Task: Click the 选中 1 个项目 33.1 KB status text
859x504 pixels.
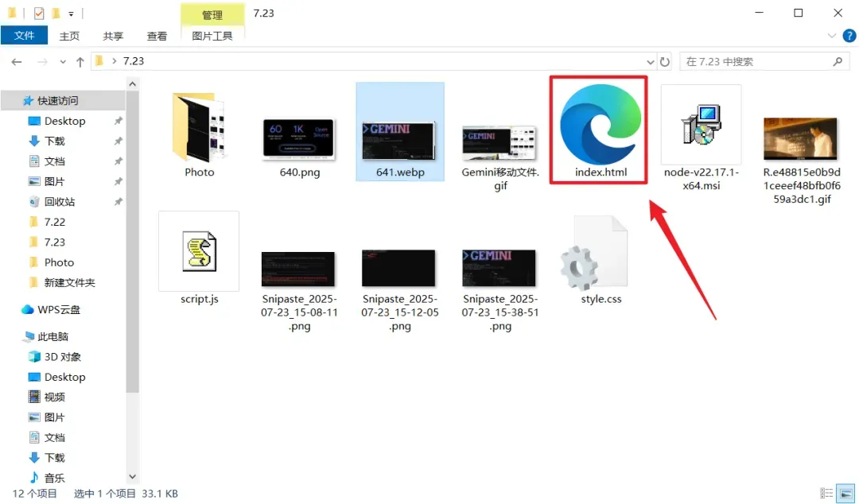Action: point(126,494)
